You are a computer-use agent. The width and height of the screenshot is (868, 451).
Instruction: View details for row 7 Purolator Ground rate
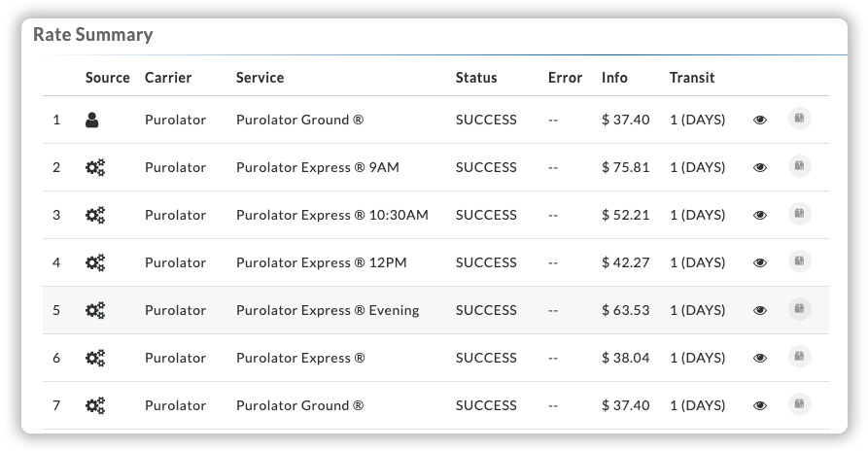tap(759, 405)
